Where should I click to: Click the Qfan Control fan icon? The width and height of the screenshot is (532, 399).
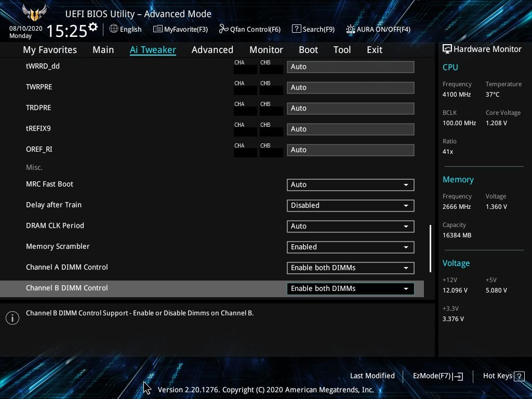[223, 29]
